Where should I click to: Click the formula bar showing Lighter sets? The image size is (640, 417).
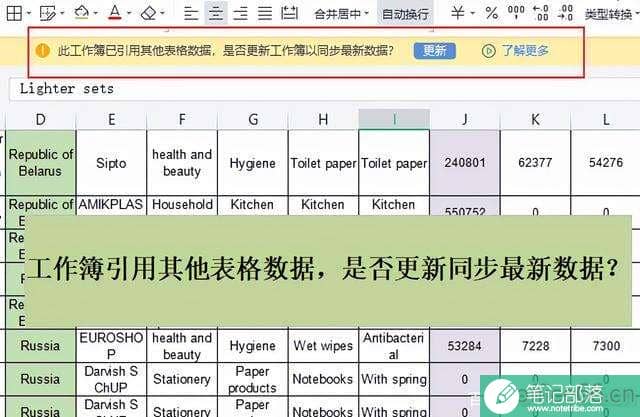coord(324,89)
